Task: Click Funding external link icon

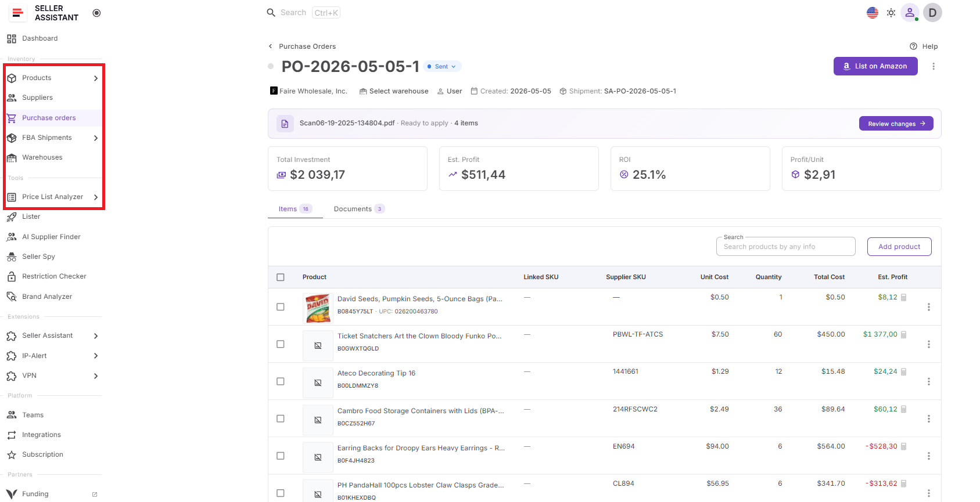Action: [x=95, y=494]
